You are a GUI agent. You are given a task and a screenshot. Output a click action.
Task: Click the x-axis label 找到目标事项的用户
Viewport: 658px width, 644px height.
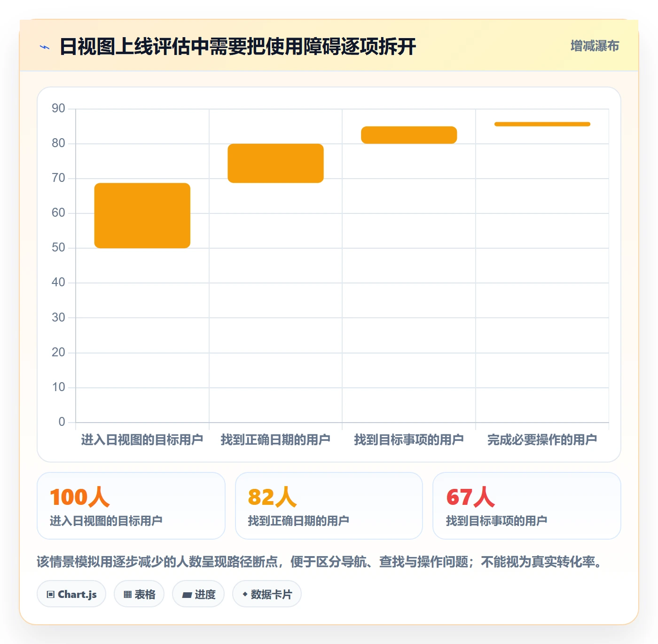click(409, 440)
